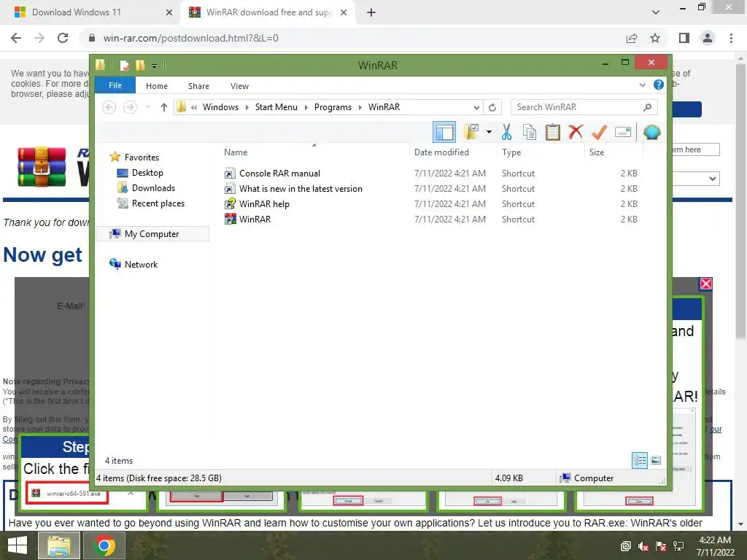Click the Rename label icon
Viewport: 747px width, 560px height.
pos(623,132)
